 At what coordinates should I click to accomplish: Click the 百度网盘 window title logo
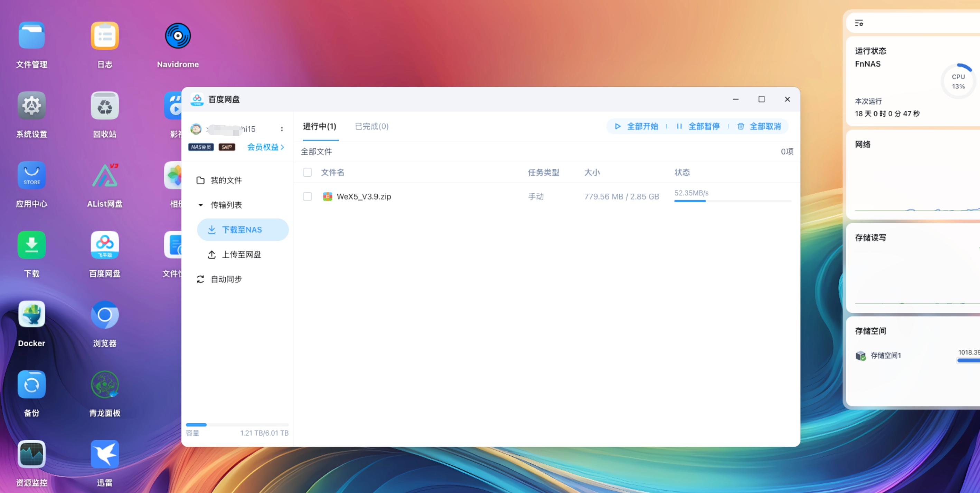[x=197, y=99]
